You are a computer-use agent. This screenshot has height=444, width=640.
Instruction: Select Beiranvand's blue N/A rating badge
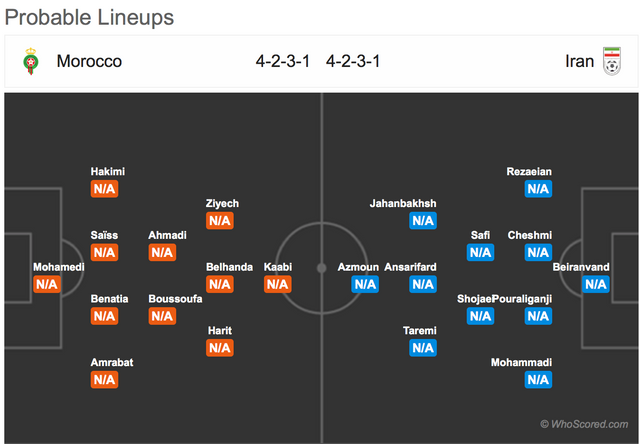coord(596,284)
